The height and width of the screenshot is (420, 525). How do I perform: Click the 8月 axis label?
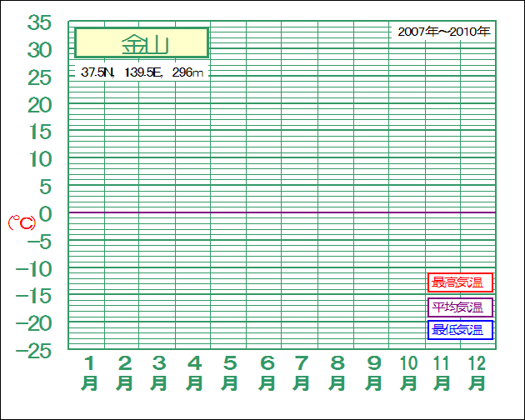click(337, 372)
